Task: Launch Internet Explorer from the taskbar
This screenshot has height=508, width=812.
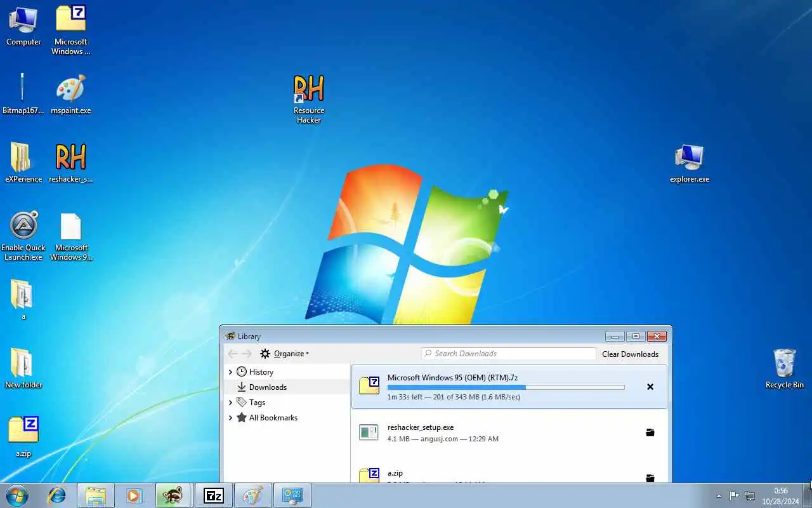Action: pos(57,495)
